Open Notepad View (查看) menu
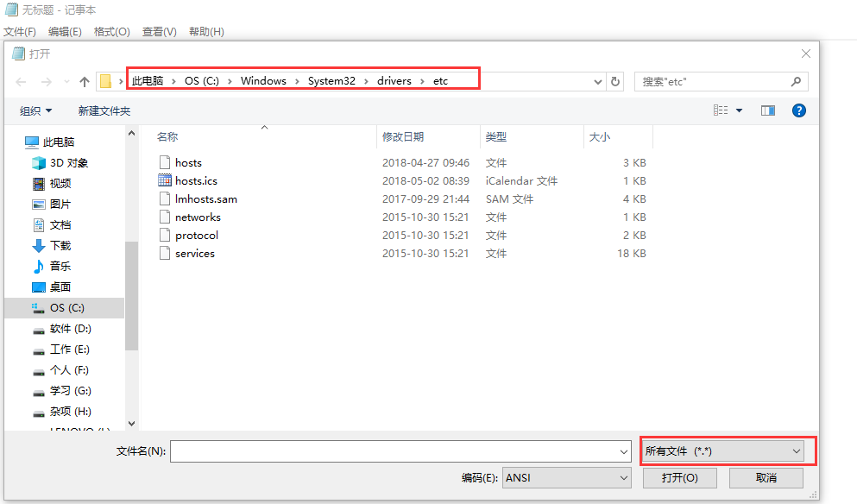Screen dimensions: 857x504 click(x=159, y=32)
